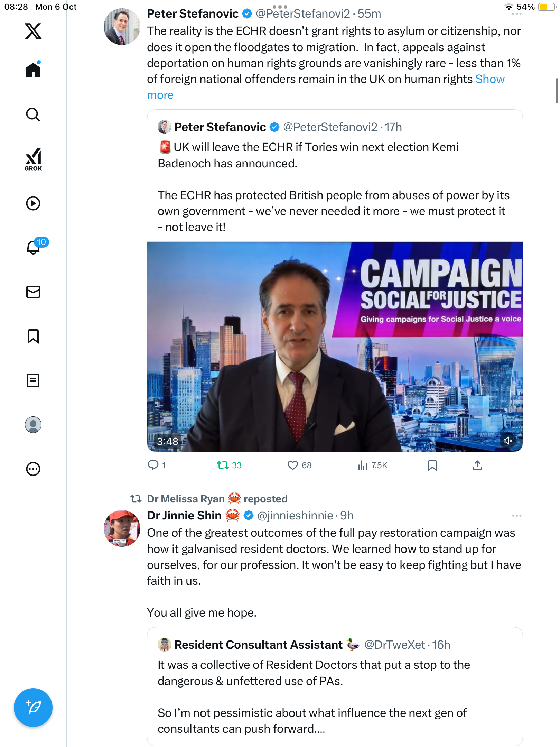
Task: Open Dr Jinnie Shin's profile name link
Action: (184, 516)
